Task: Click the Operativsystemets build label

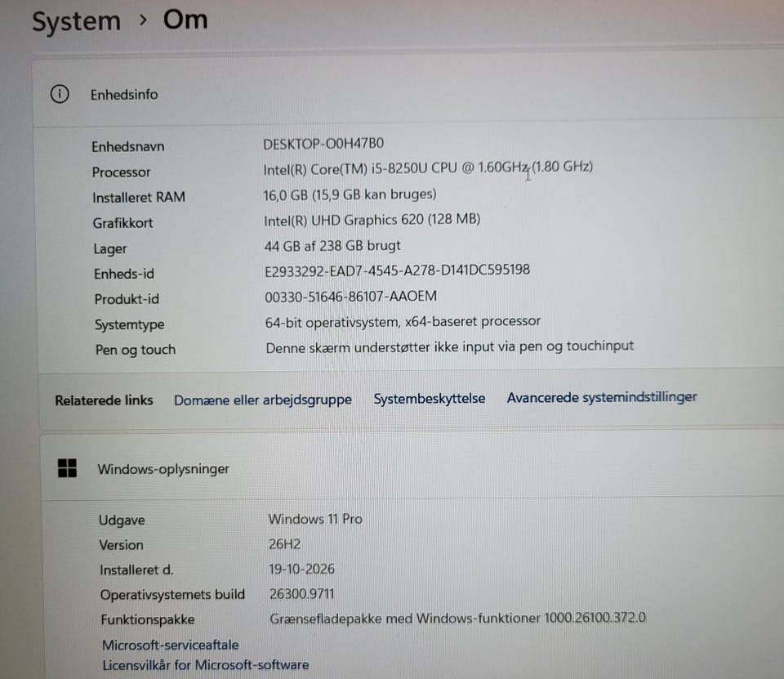Action: pos(172,595)
